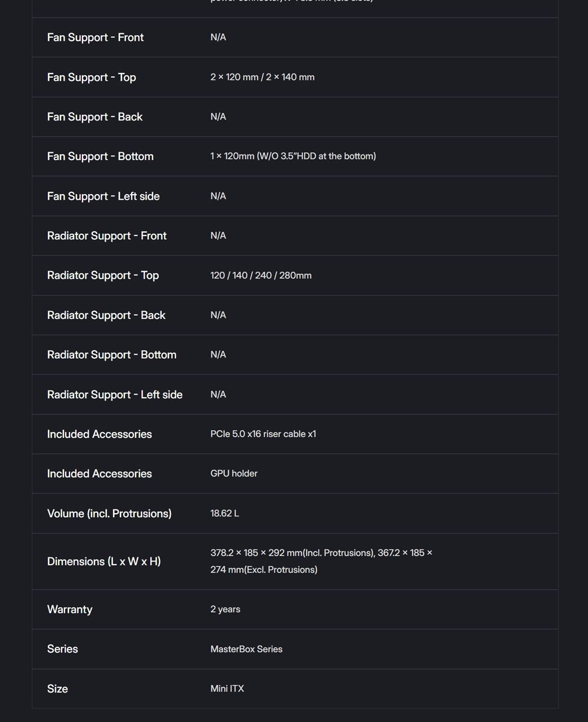Click the MasterBox Series value
The width and height of the screenshot is (588, 722).
tap(246, 649)
